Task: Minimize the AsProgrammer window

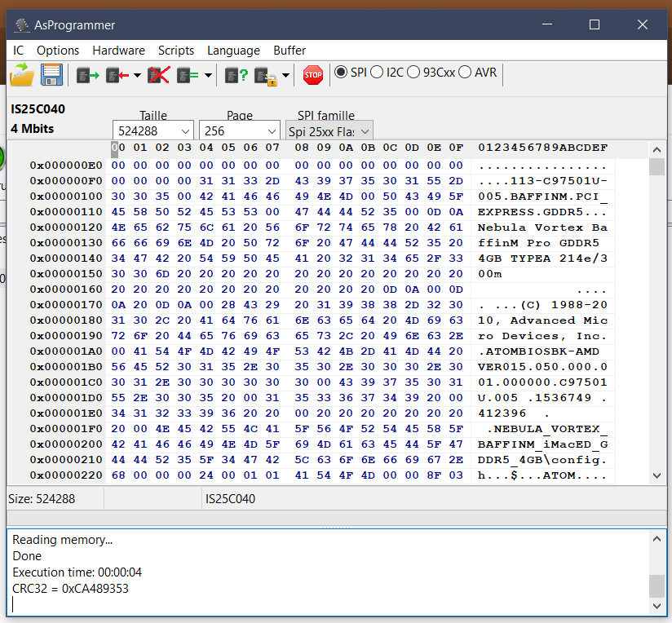Action: coord(547,24)
